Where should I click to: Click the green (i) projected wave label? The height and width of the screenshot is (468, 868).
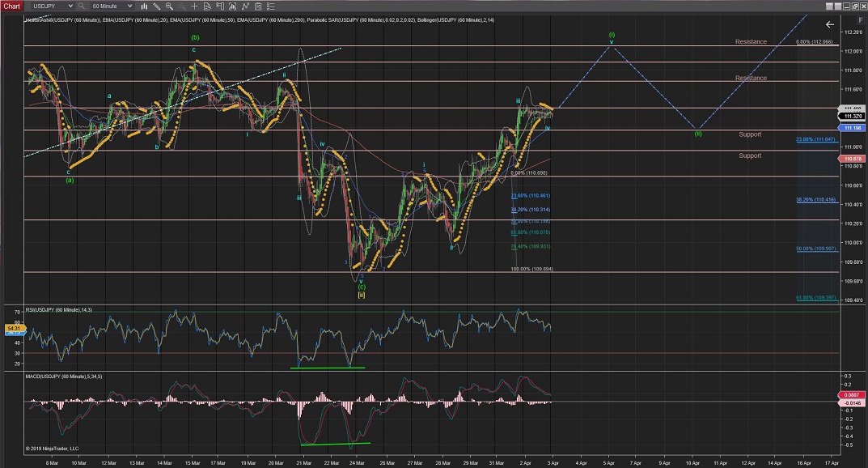click(x=612, y=34)
